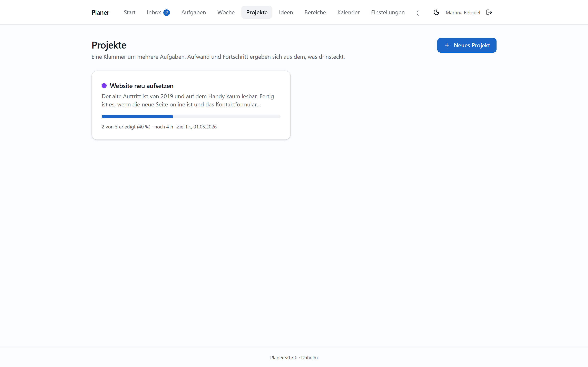Log out using the exit arrow icon
Viewport: 588px width, 367px height.
(489, 12)
